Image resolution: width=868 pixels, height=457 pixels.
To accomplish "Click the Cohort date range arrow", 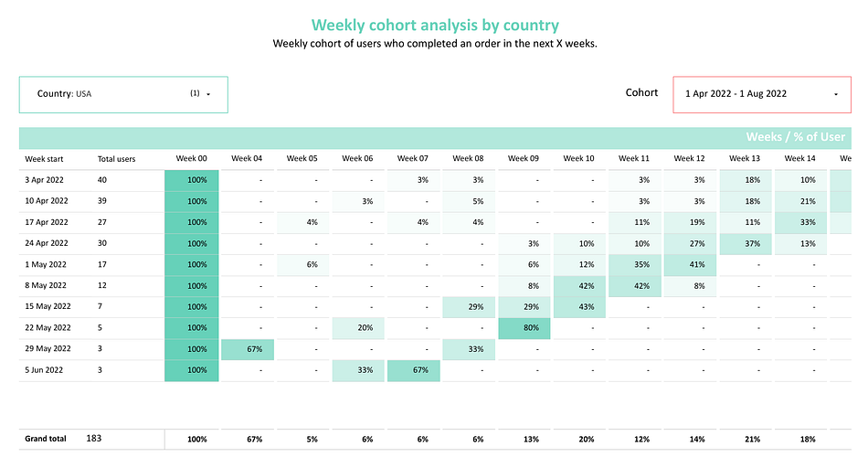I will (x=836, y=94).
